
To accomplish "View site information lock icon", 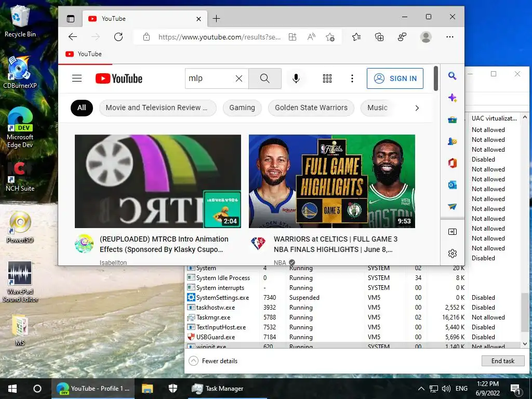I will [146, 37].
